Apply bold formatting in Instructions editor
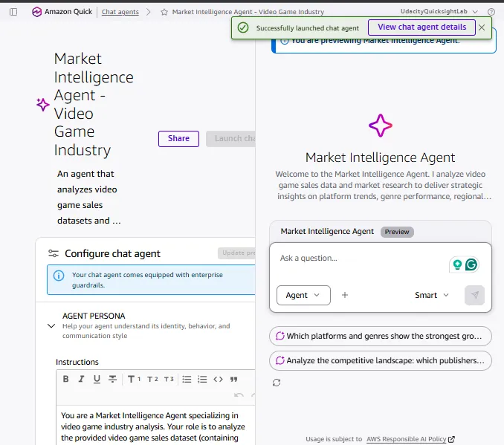Screen dimensions: 504x445 [x=66, y=379]
